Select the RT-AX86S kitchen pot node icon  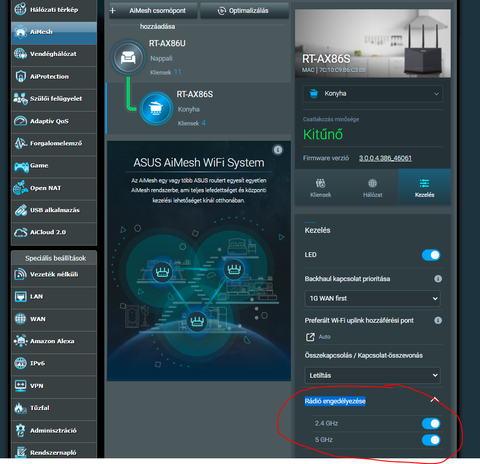pyautogui.click(x=156, y=108)
